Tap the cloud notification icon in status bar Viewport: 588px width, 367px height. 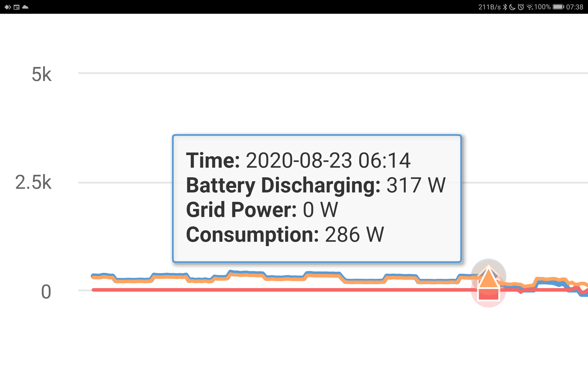(x=25, y=7)
